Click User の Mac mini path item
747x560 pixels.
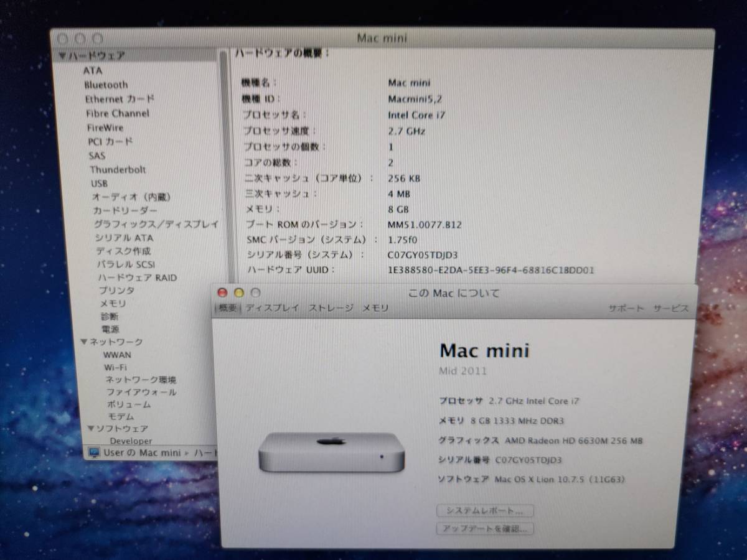coord(142,453)
